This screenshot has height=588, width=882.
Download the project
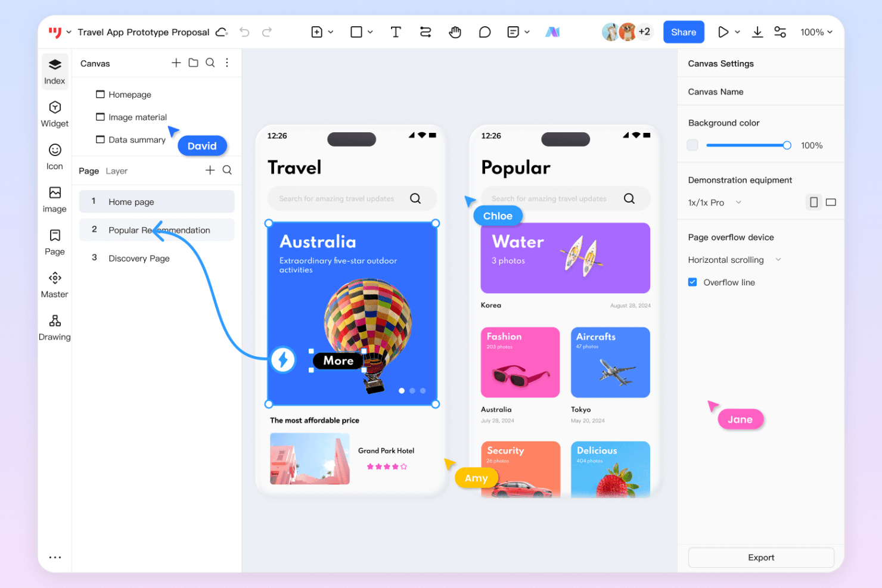(x=757, y=32)
